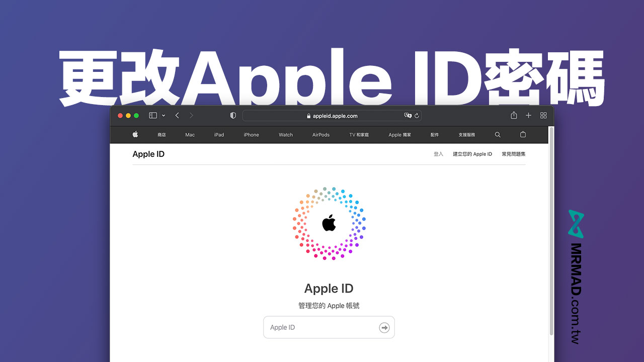Show the tab overview grid icon

pyautogui.click(x=543, y=116)
